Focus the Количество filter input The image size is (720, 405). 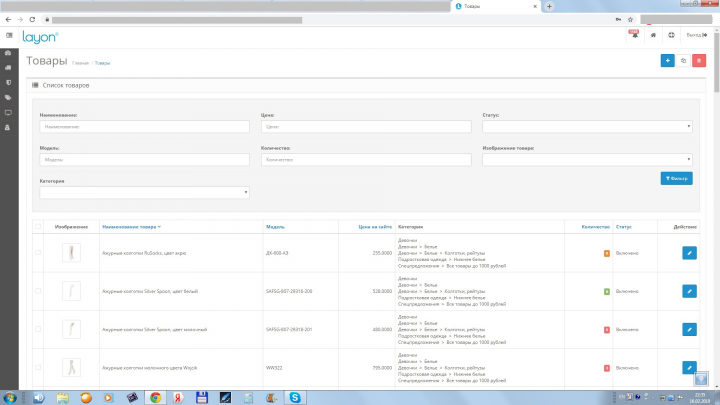(366, 160)
